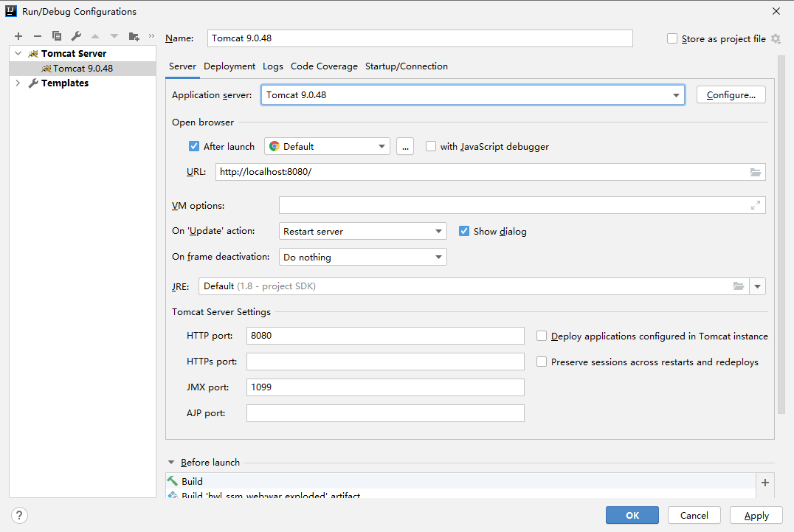The image size is (794, 532).
Task: Open help question mark button
Action: pyautogui.click(x=19, y=515)
